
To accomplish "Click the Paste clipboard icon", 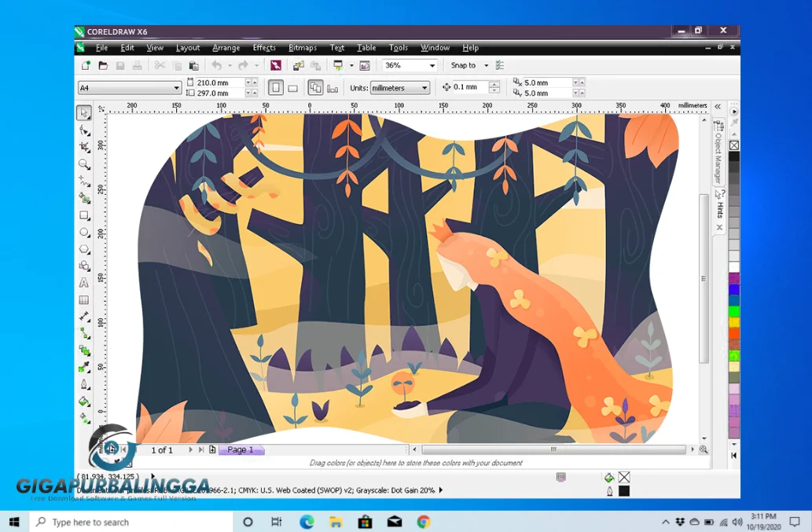I will point(193,65).
